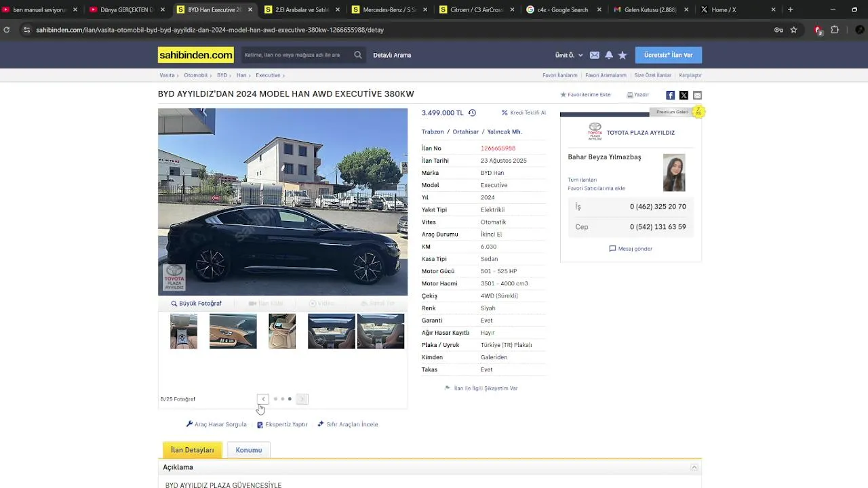Click the Toyota Plaza Ayyıldız logo
Screen dimensions: 868x488
point(595,131)
